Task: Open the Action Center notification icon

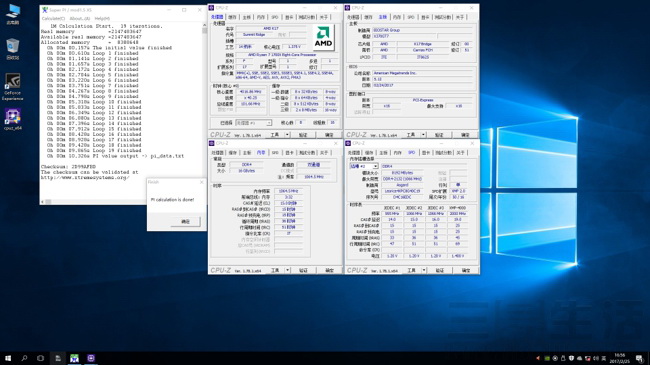Action: (x=640, y=358)
